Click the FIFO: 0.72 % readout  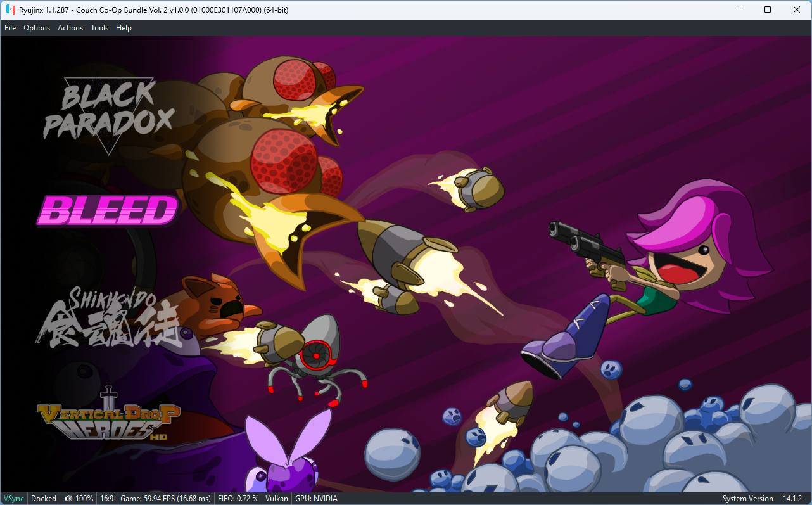(x=238, y=499)
